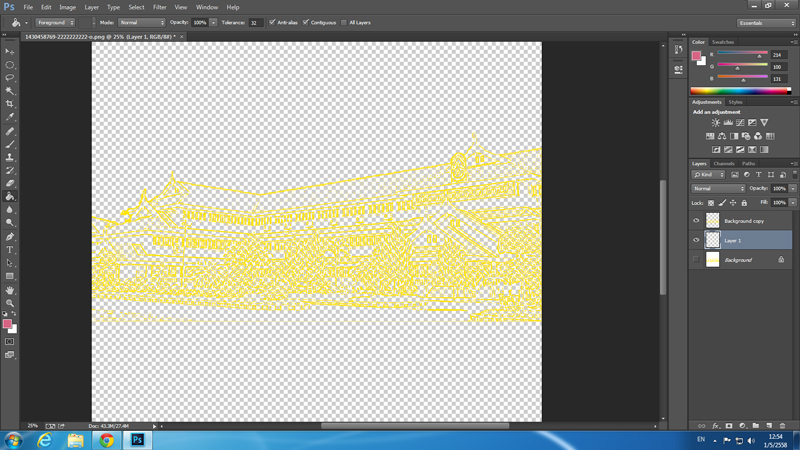The image size is (800, 450).
Task: Click the color spectrum ramp bar
Action: point(740,91)
